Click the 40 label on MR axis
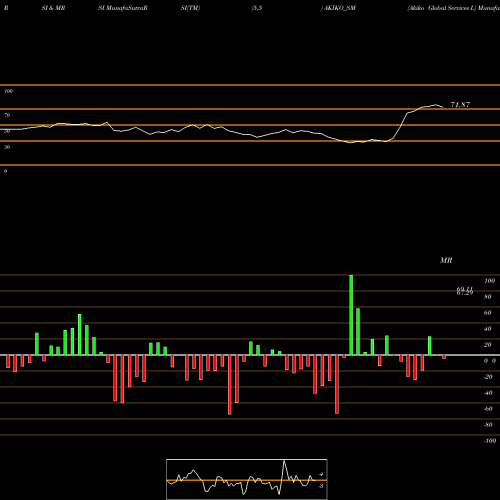Viewport: 500px width, 500px height. click(488, 329)
